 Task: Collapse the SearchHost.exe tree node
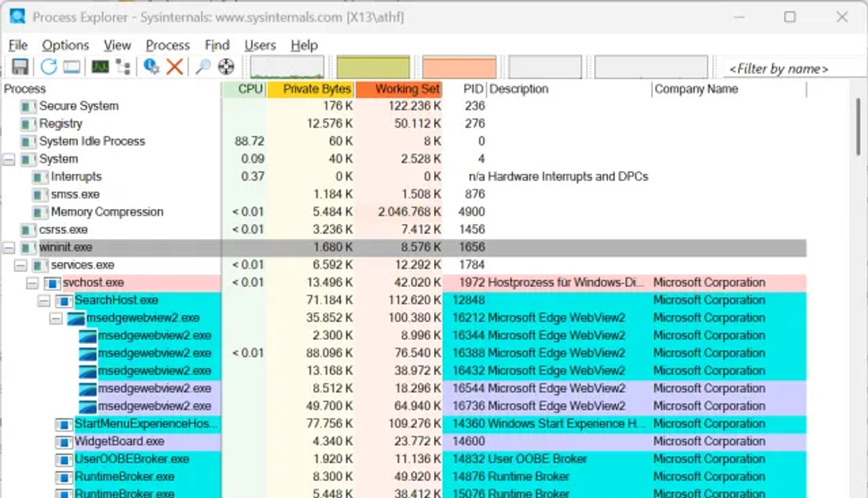point(44,301)
